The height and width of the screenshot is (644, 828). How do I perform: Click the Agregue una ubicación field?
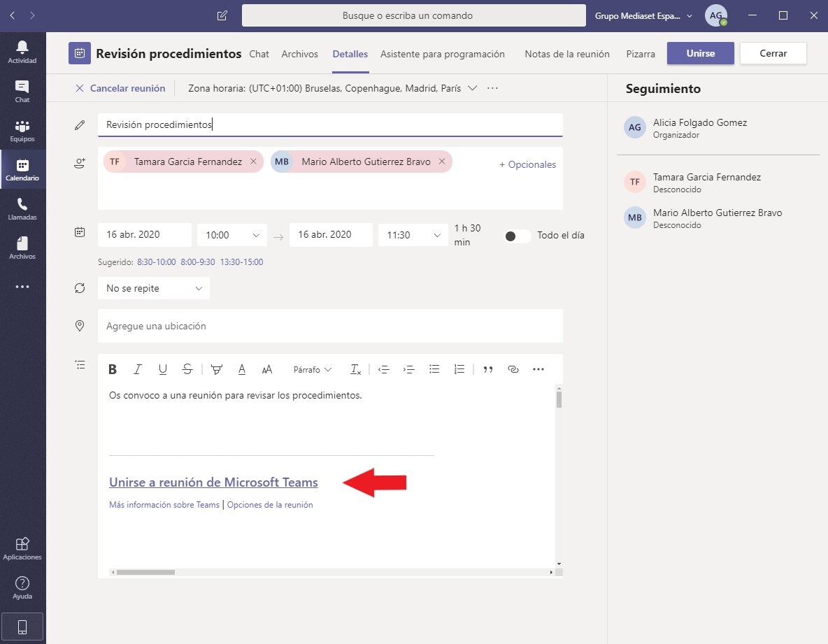point(329,326)
